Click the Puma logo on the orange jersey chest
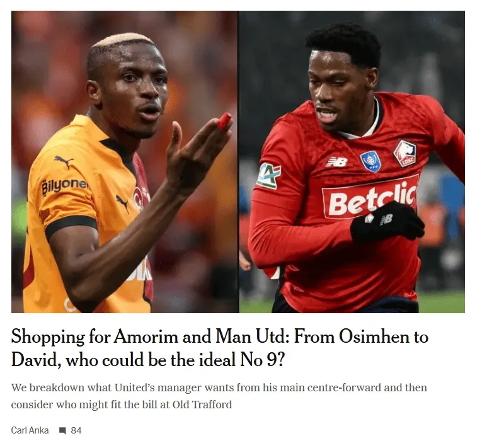482x448 pixels. (64, 161)
